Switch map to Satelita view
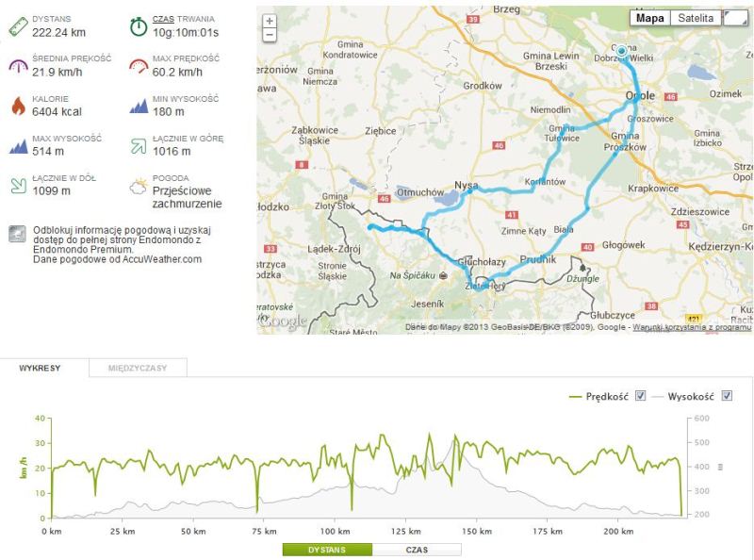The image size is (754, 560). click(696, 18)
